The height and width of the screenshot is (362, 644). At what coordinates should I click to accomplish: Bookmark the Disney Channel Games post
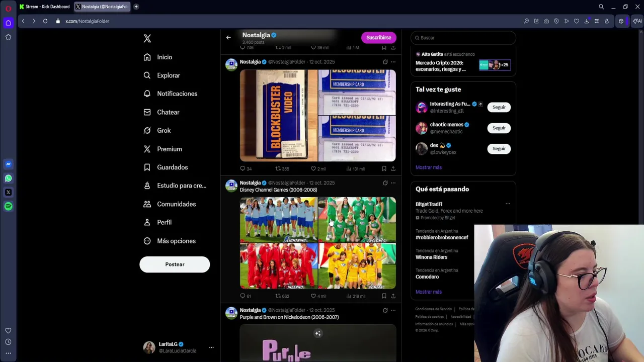[384, 296]
